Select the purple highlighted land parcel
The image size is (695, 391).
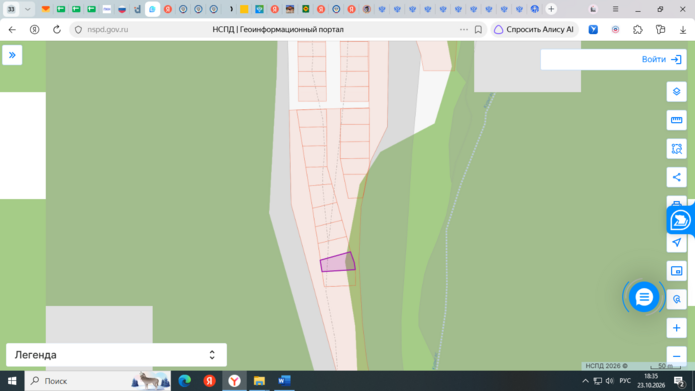337,262
